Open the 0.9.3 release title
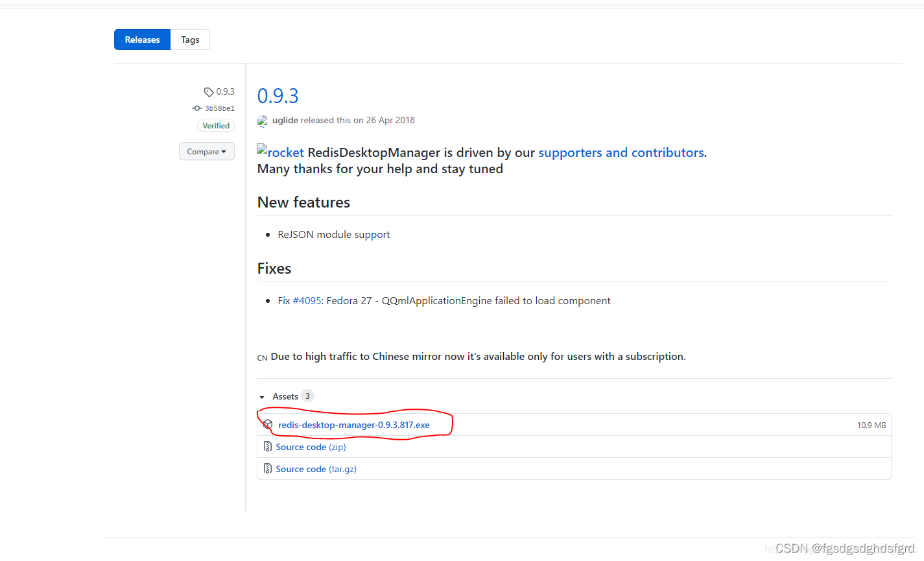 tap(278, 96)
